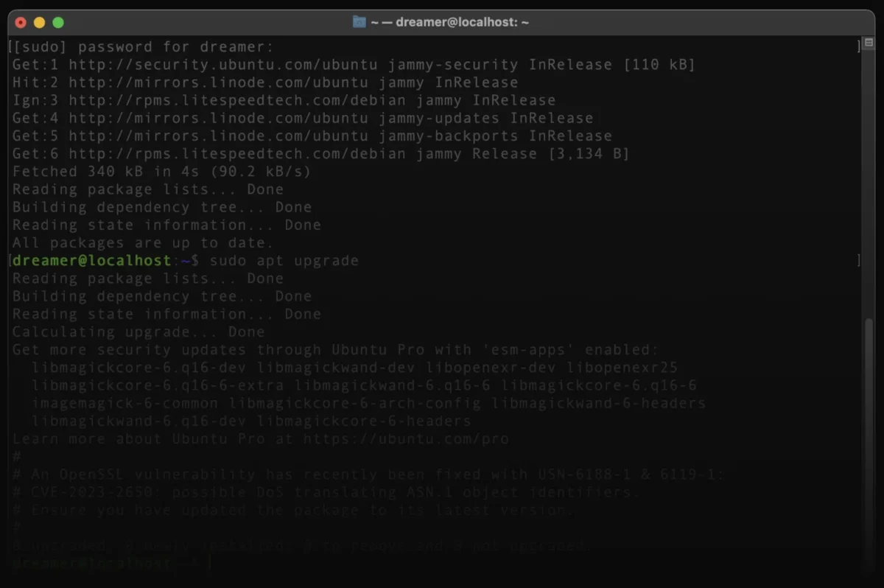Click 'libmagickcore-6.q16-6-extra' package name

tap(158, 385)
